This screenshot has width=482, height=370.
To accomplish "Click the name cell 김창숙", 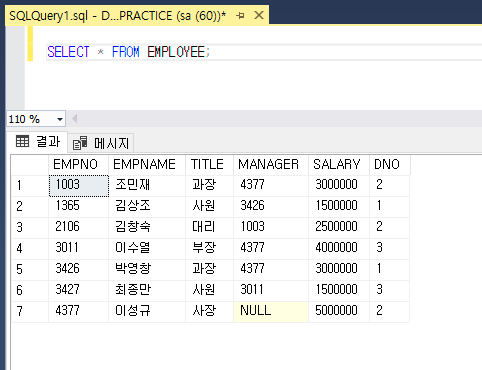I will [x=147, y=228].
